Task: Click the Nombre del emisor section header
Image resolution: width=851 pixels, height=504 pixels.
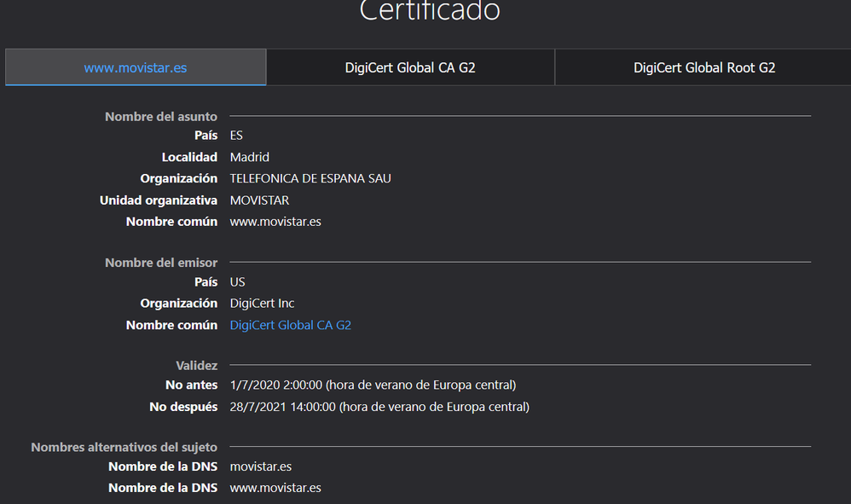Action: coord(160,263)
